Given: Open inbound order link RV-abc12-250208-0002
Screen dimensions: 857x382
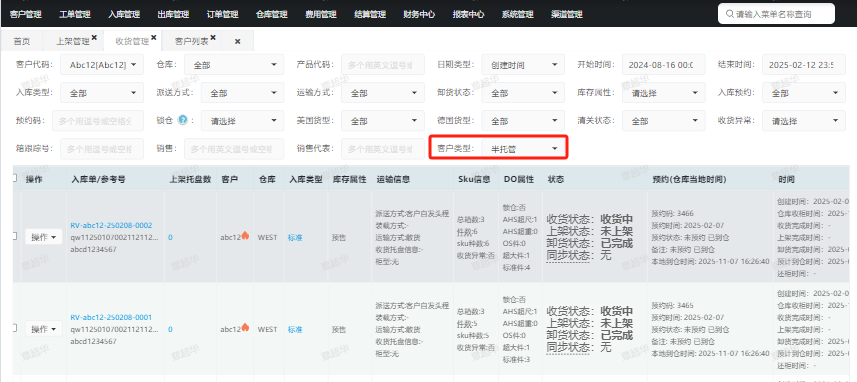Looking at the screenshot, I should tap(111, 225).
